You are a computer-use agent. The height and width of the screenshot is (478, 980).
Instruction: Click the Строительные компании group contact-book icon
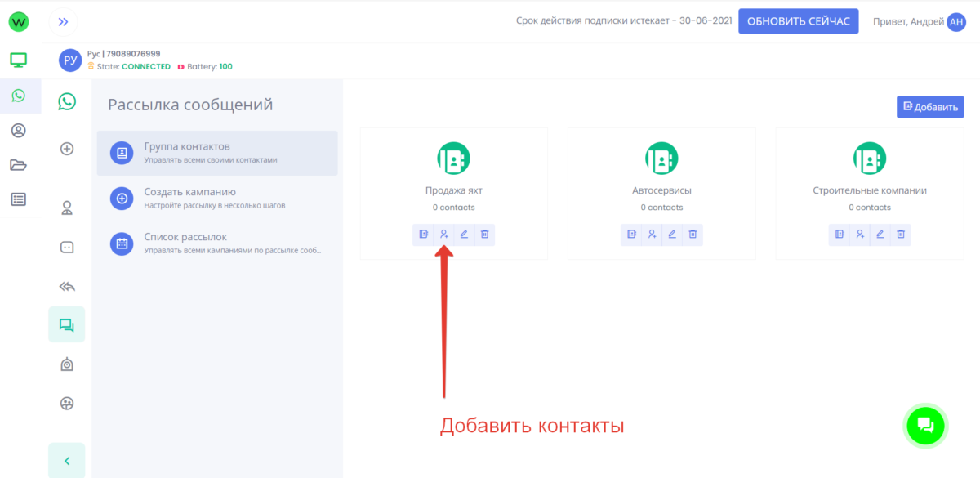870,158
